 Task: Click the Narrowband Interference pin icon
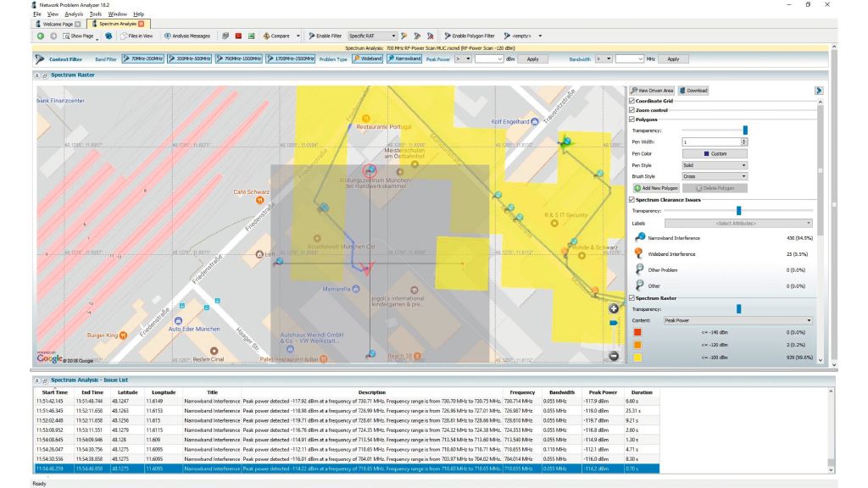pos(640,238)
